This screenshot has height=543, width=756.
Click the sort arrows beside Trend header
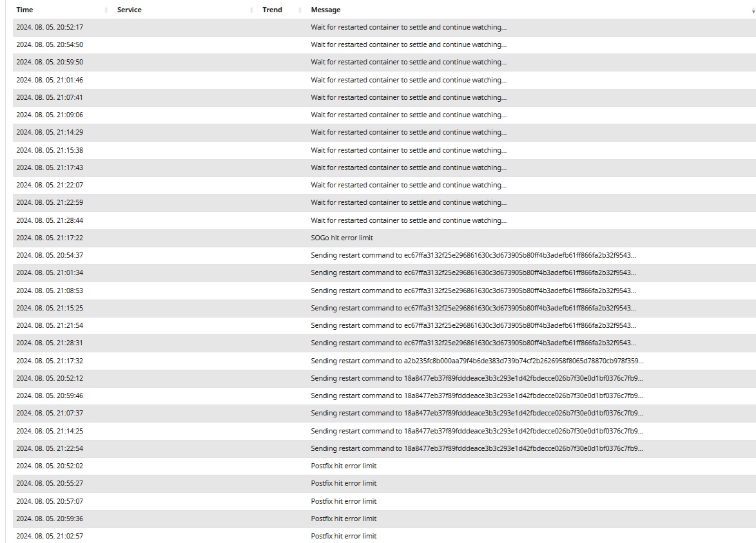[300, 10]
